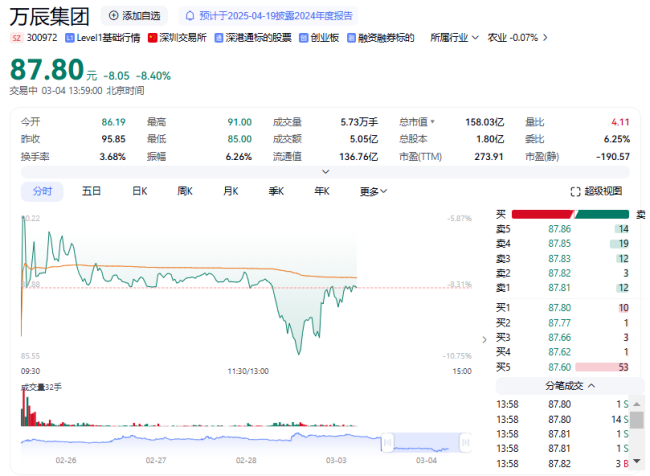Click the icon before 深港通标的股票
650x476 pixels.
pyautogui.click(x=218, y=38)
